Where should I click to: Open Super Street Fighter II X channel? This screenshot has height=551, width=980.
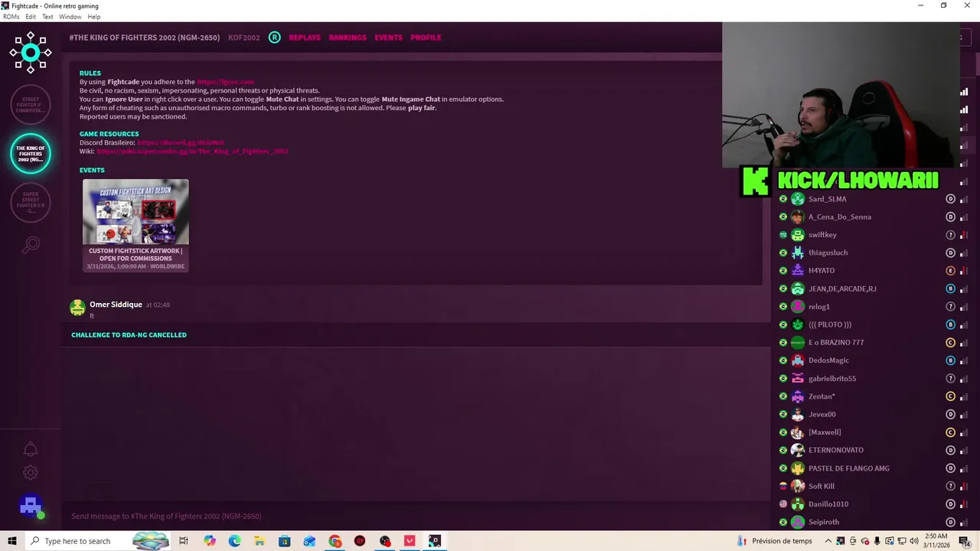coord(31,202)
